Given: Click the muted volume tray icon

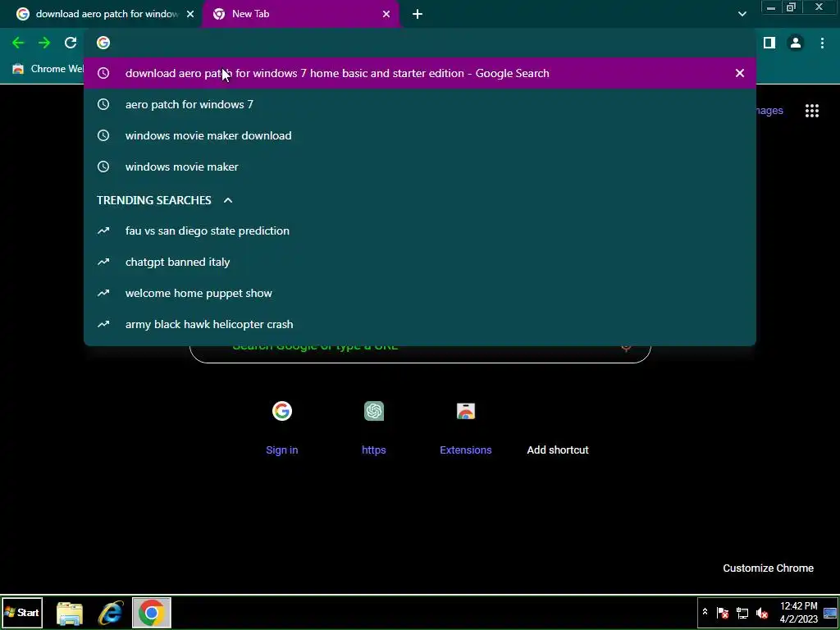Looking at the screenshot, I should [x=762, y=613].
